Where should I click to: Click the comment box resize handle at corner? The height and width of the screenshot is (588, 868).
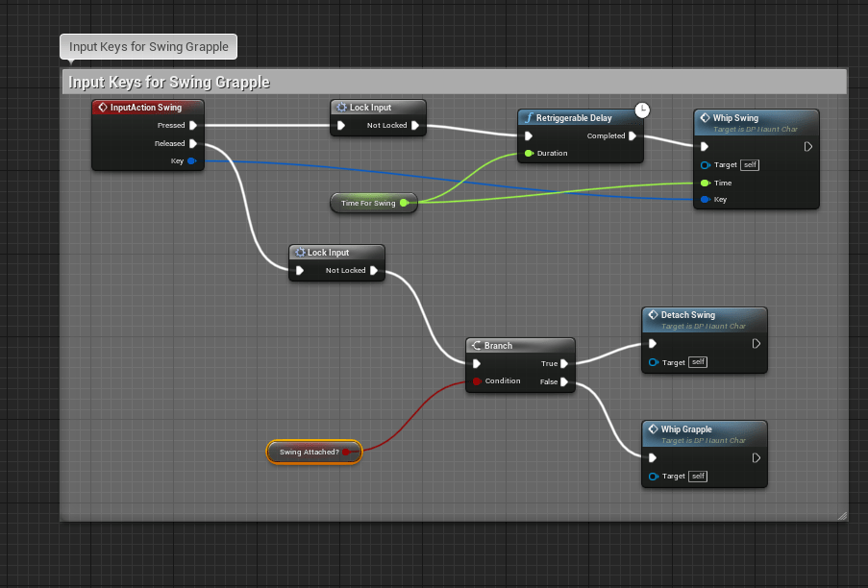click(x=842, y=516)
